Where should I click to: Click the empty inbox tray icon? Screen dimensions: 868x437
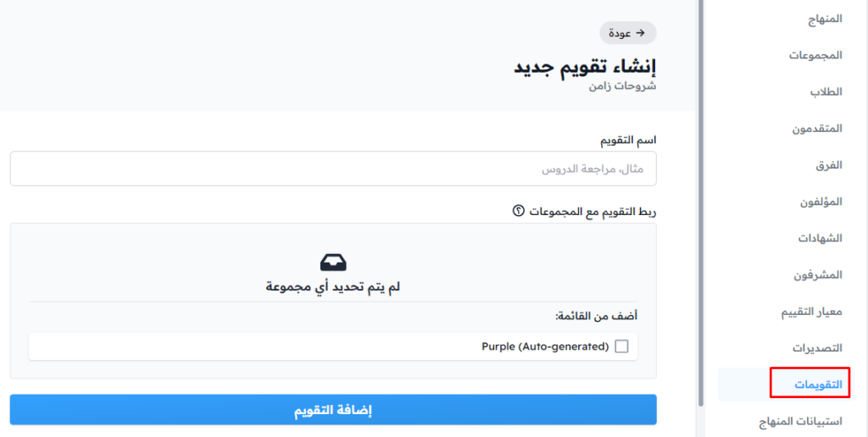[333, 263]
